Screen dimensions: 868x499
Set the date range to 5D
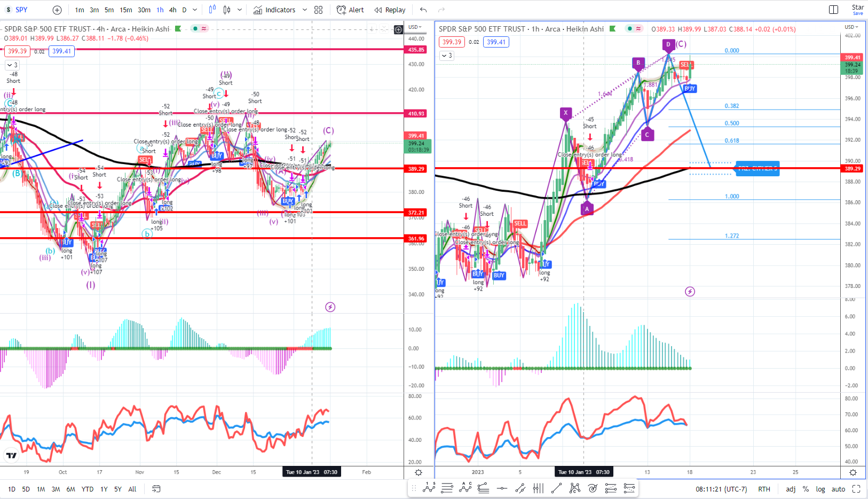click(26, 489)
